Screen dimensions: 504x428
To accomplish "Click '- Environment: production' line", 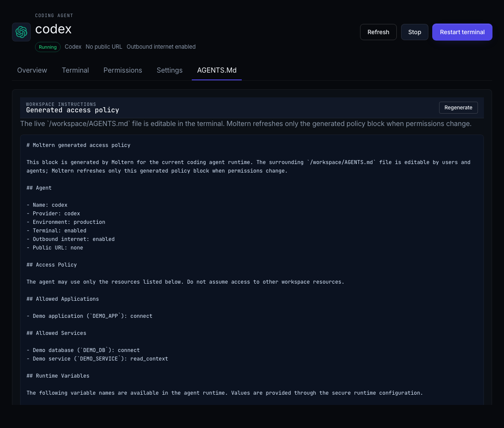I will [66, 222].
